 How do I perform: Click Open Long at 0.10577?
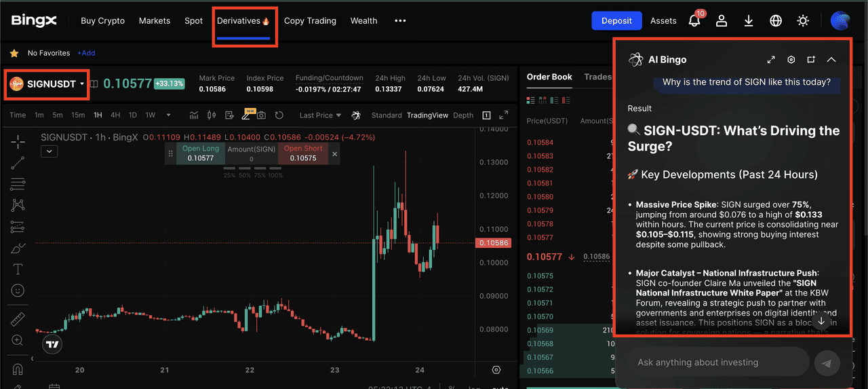(x=201, y=153)
